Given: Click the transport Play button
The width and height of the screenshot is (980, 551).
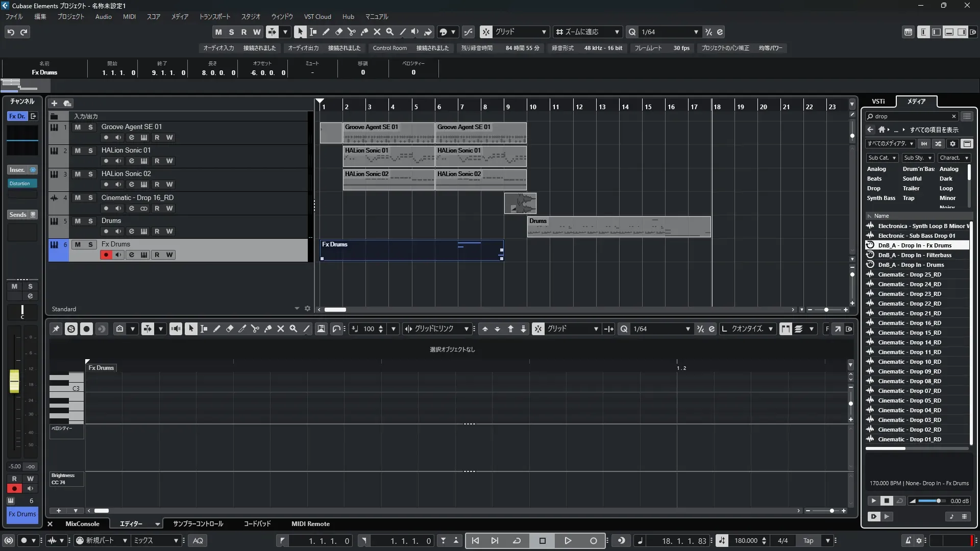Looking at the screenshot, I should [x=568, y=541].
